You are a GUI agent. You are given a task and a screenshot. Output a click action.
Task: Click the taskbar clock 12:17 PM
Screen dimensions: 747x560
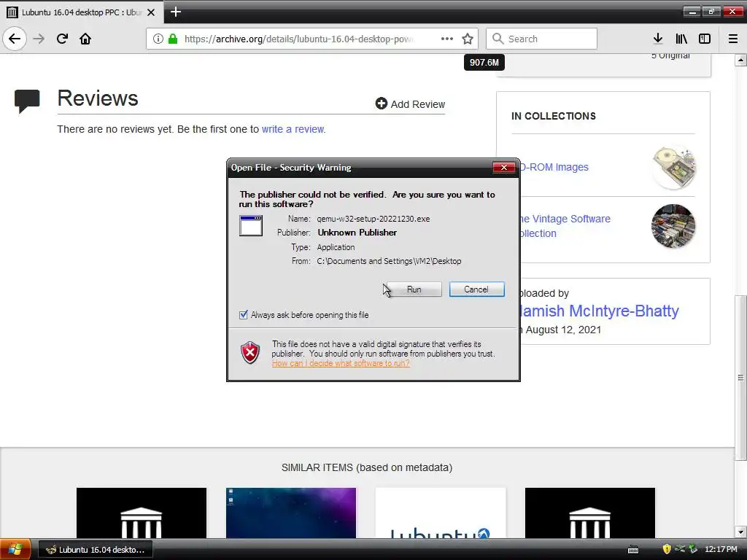(721, 550)
